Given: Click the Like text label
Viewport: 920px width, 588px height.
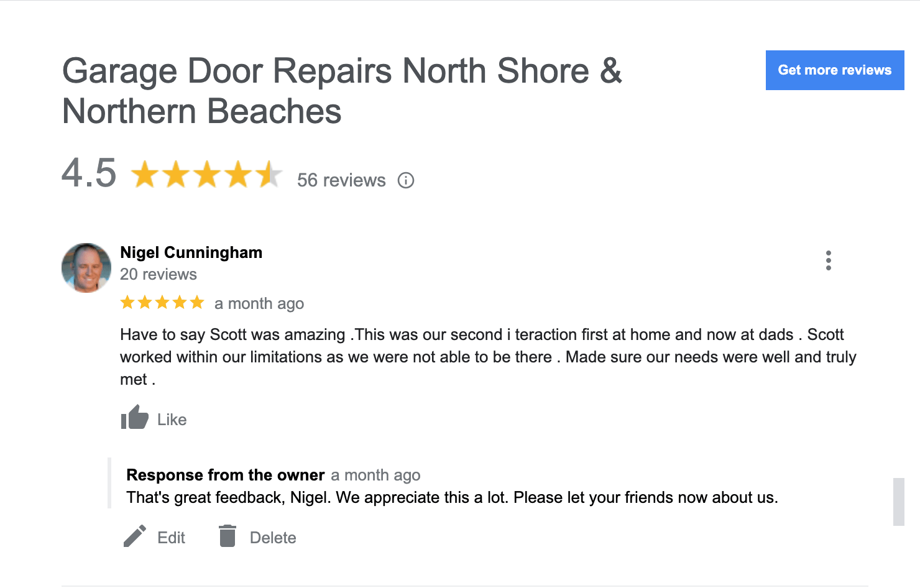Looking at the screenshot, I should coord(172,420).
